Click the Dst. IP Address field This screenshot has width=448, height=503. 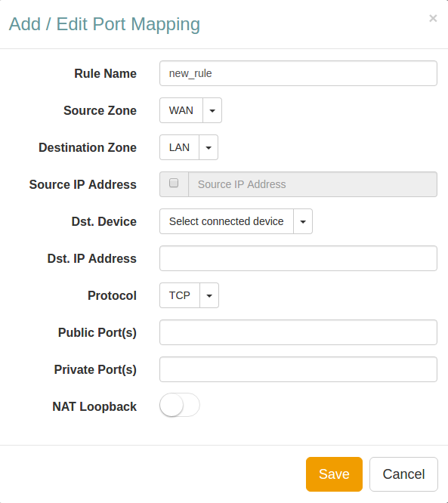[298, 258]
